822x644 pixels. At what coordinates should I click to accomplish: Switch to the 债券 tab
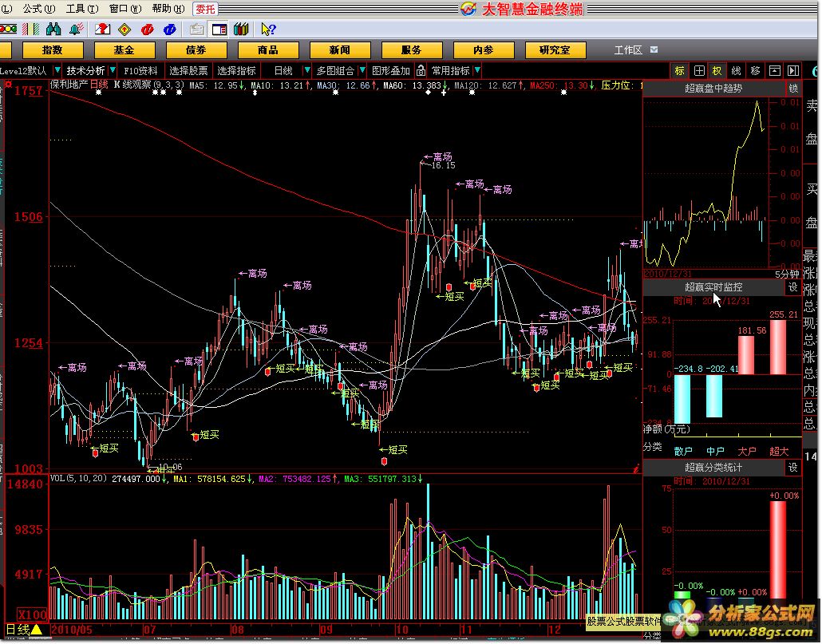pyautogui.click(x=196, y=50)
